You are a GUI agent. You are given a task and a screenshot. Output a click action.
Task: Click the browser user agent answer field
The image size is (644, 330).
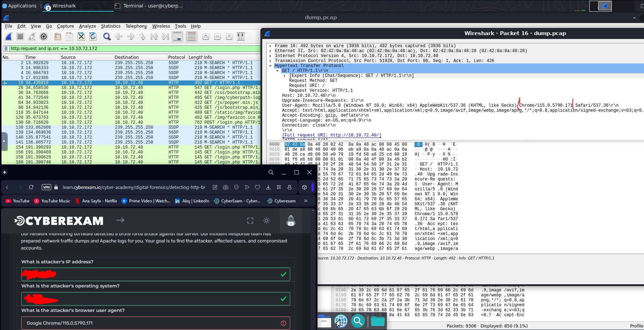click(x=155, y=323)
